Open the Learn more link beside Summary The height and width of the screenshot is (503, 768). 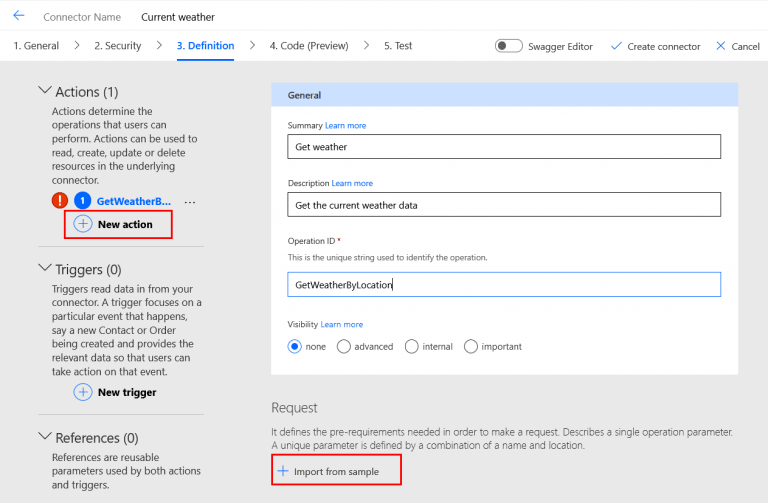coord(345,126)
